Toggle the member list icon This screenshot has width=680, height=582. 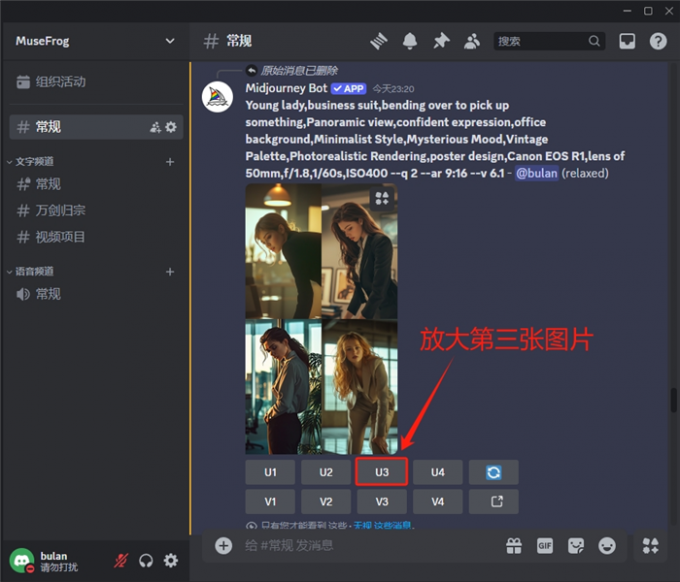(x=472, y=41)
